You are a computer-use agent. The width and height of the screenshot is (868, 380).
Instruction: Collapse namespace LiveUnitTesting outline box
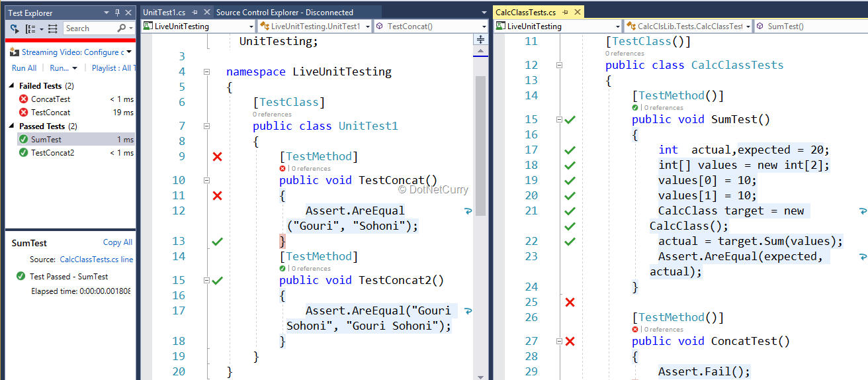206,71
